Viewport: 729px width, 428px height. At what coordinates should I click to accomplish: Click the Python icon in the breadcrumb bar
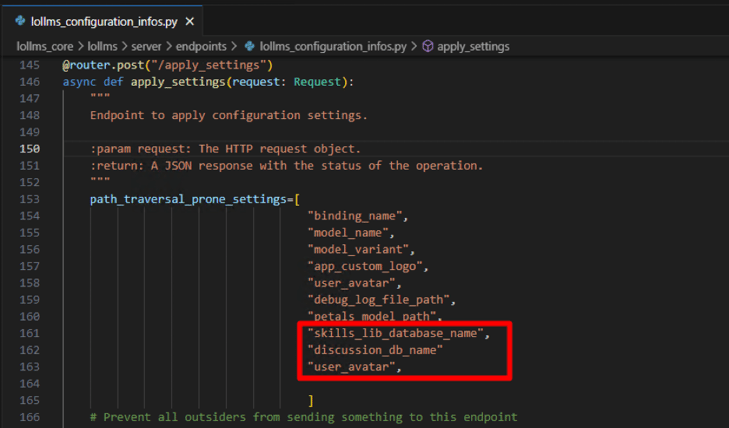tap(249, 46)
